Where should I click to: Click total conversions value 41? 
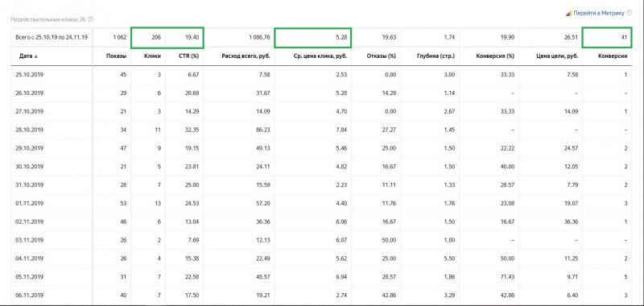624,37
